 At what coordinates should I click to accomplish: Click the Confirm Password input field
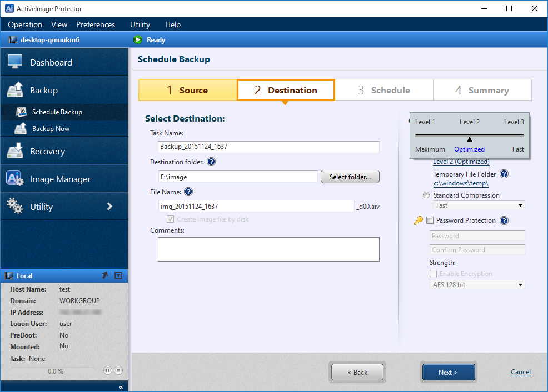477,250
